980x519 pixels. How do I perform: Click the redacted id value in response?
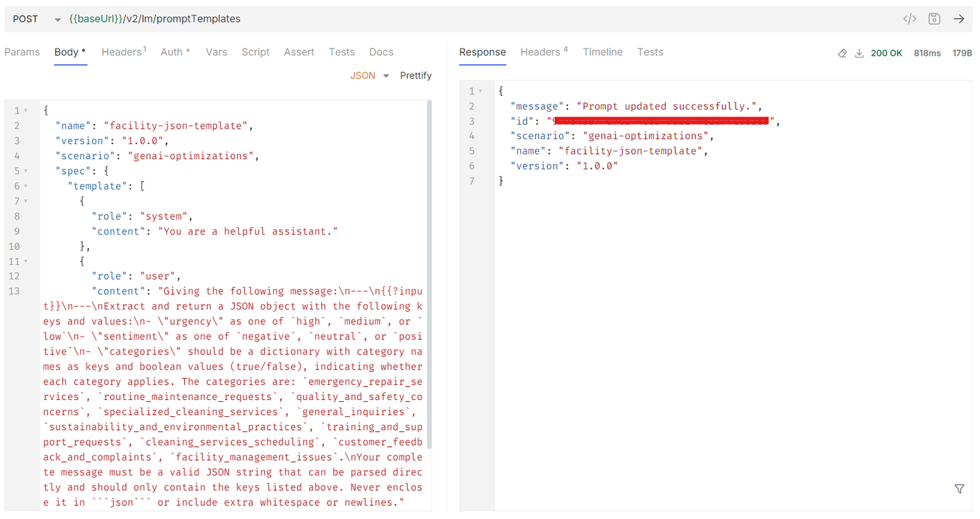click(661, 121)
